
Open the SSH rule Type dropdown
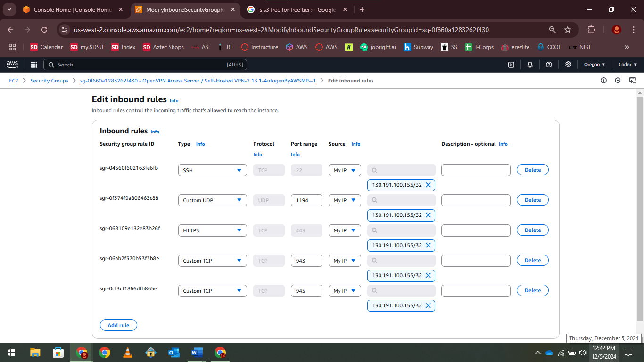(212, 170)
